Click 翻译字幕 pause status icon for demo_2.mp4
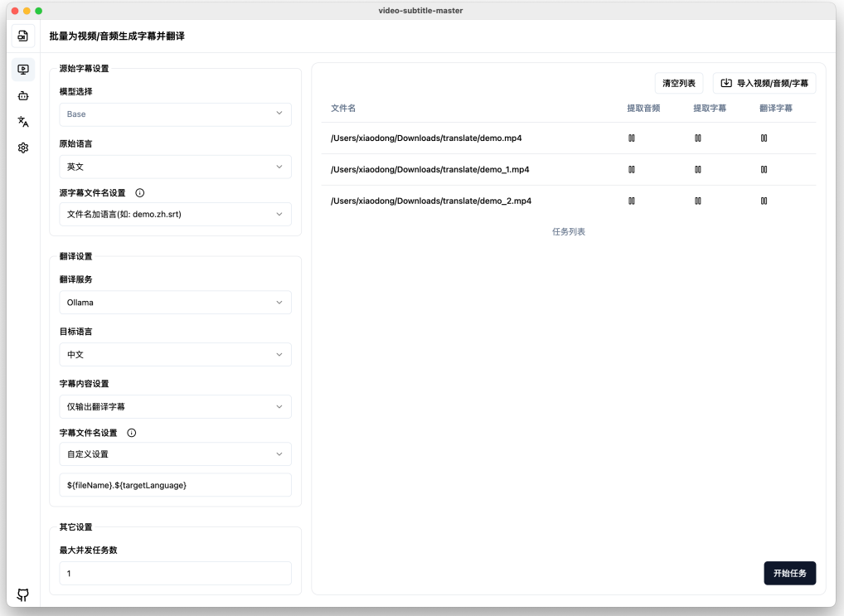This screenshot has height=616, width=844. click(764, 201)
